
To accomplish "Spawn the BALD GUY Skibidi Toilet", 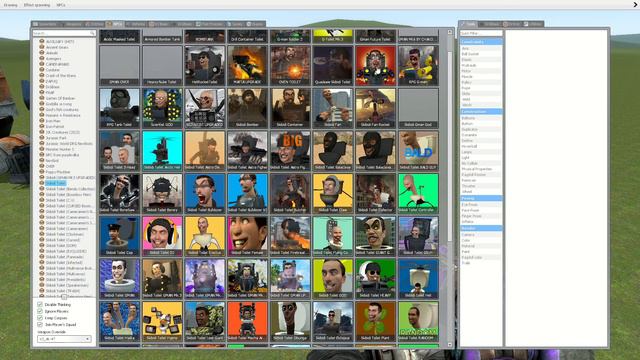I will point(418,151).
